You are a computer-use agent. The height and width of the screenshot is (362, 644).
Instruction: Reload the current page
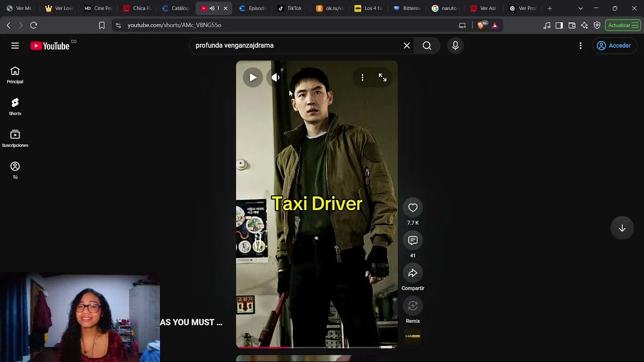point(34,25)
